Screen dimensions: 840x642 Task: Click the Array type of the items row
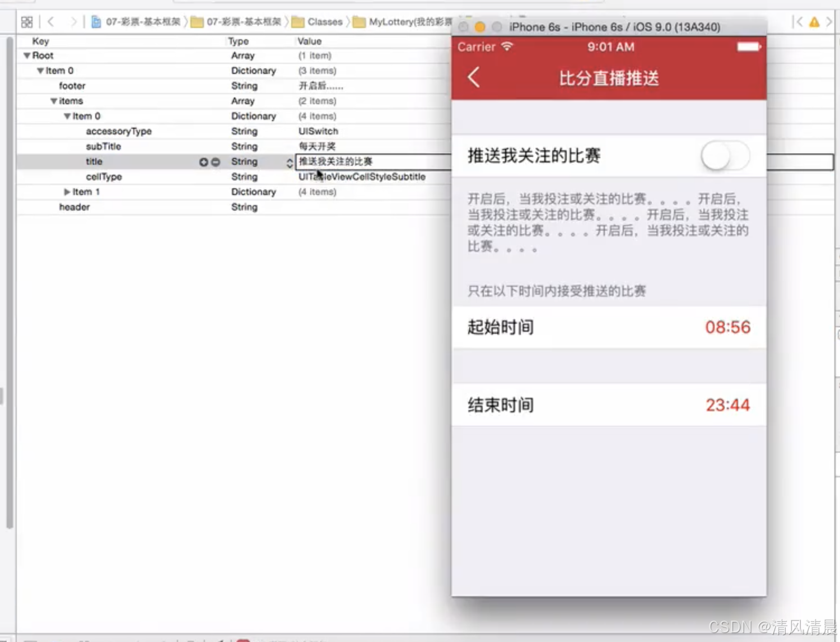click(242, 101)
